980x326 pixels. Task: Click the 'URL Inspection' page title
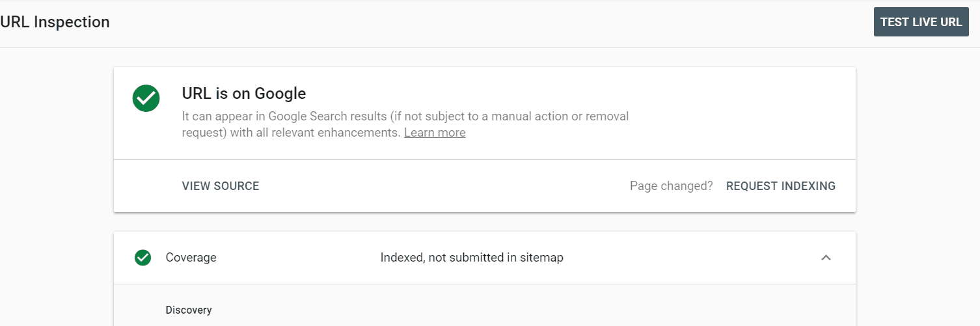click(55, 22)
